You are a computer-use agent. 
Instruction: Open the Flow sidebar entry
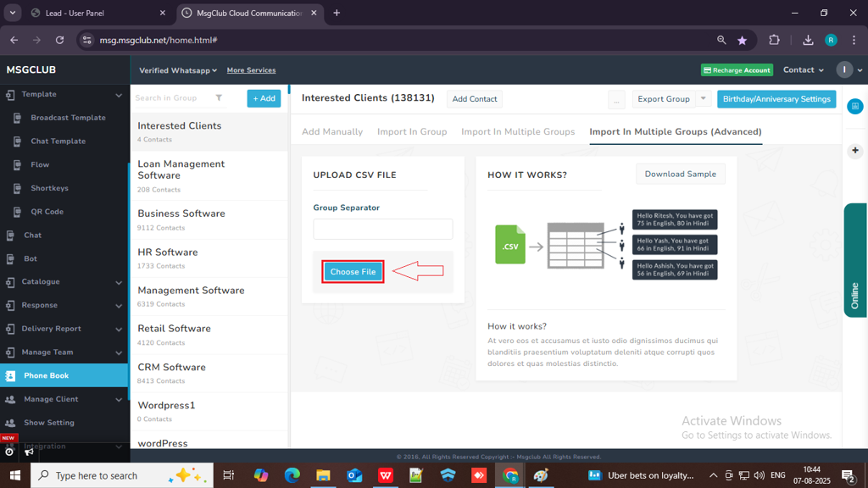coord(40,165)
